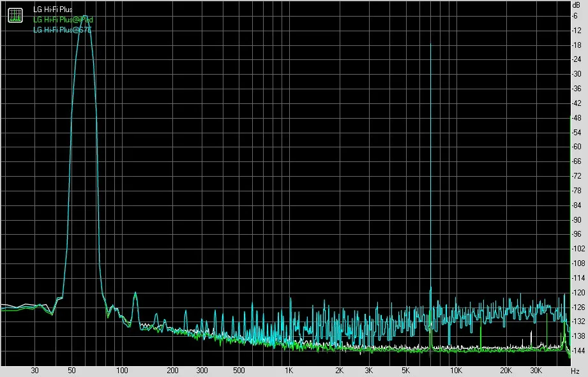Click the 1K frequency axis label
The width and height of the screenshot is (588, 377).
289,371
